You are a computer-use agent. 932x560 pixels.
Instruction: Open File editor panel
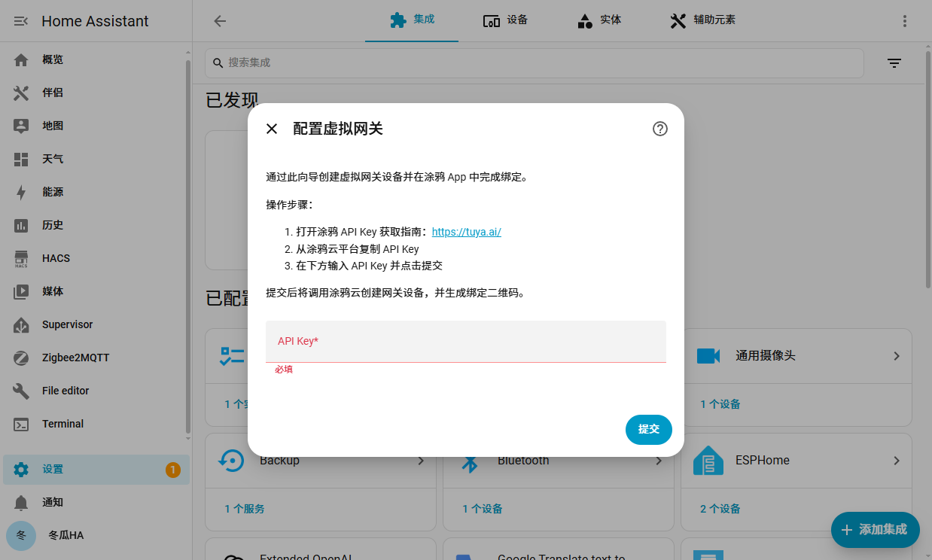click(95, 391)
